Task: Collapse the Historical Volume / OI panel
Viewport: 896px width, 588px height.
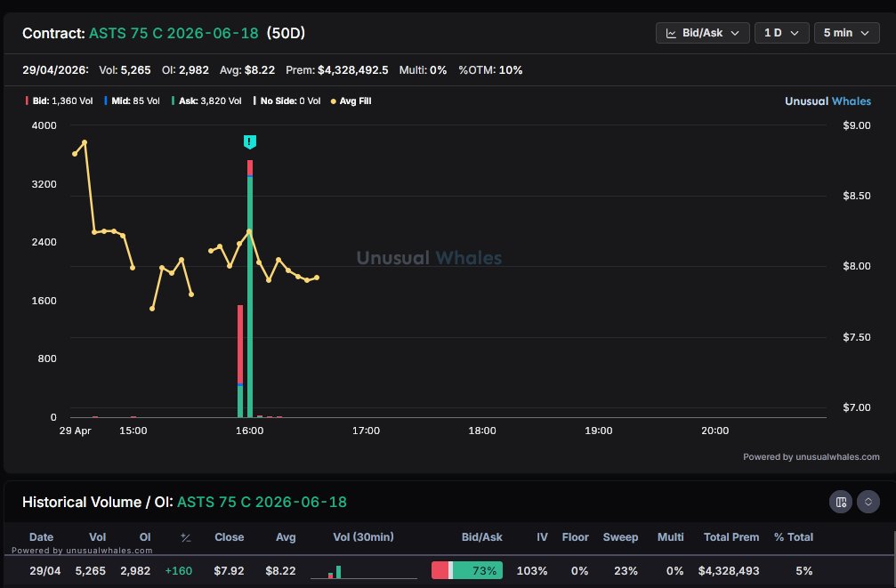Action: (868, 502)
